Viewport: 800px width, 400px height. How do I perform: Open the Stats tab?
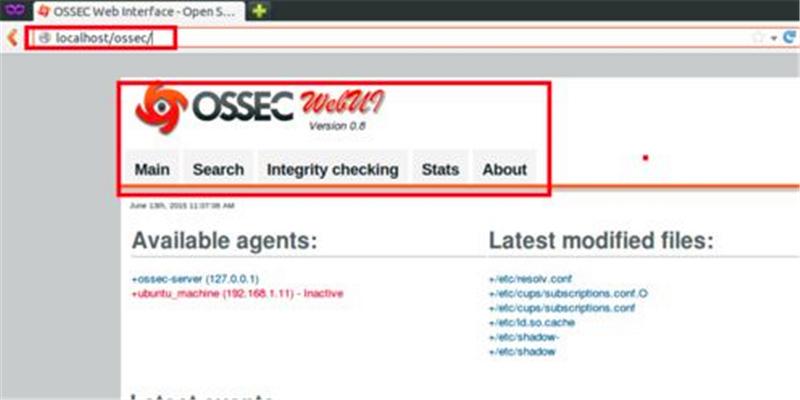point(440,169)
